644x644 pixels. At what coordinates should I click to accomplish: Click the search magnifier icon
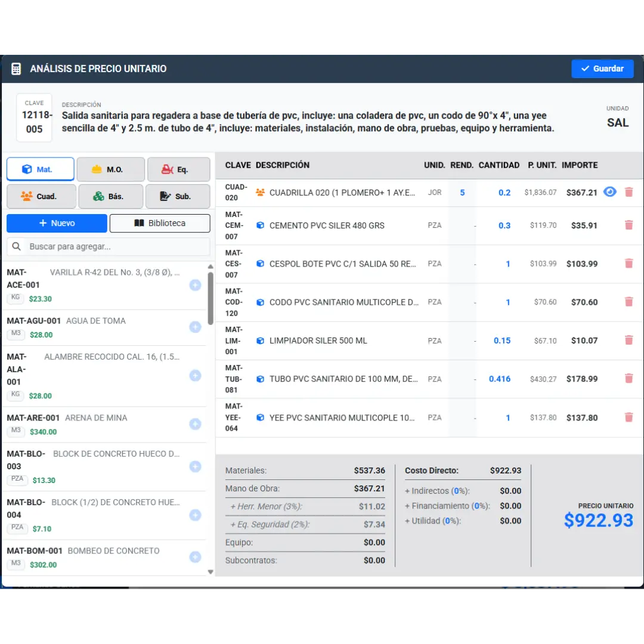[17, 246]
